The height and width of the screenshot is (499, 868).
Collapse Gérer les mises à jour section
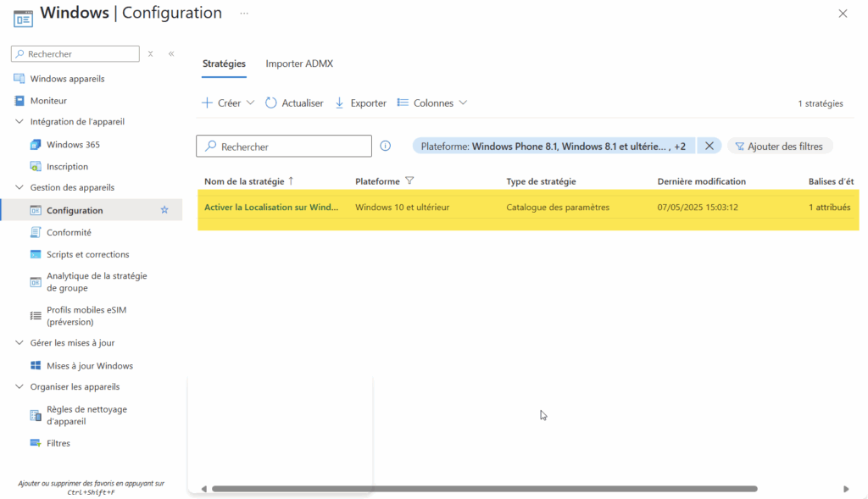(19, 343)
